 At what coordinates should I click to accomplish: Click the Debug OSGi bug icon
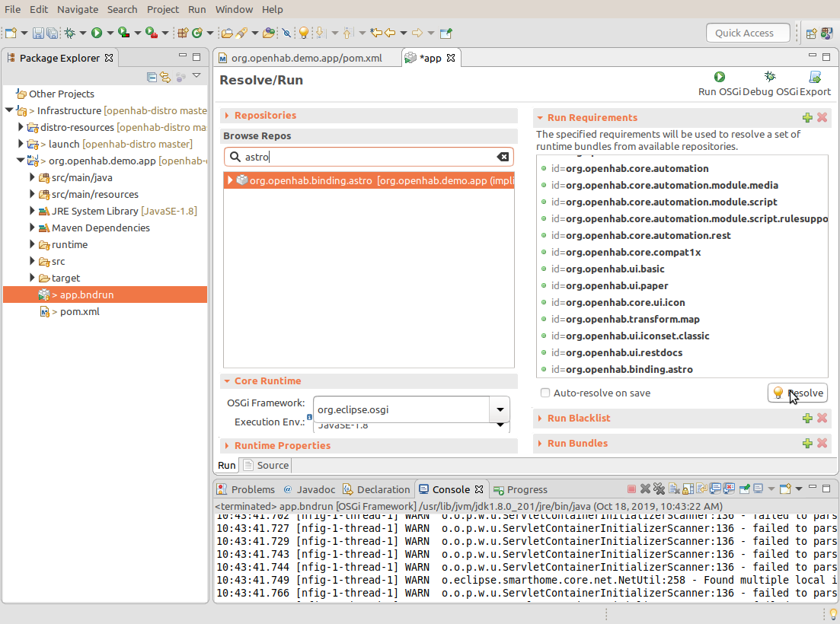pos(770,77)
